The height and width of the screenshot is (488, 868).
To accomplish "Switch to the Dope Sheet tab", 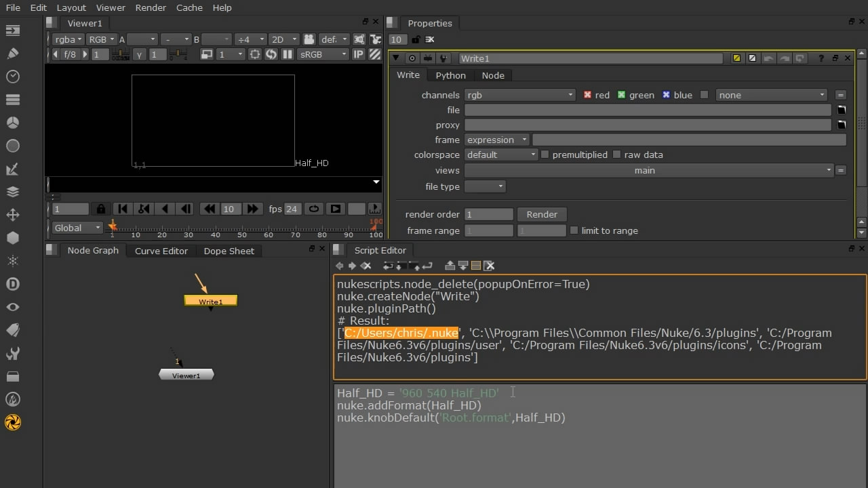I will pos(229,251).
